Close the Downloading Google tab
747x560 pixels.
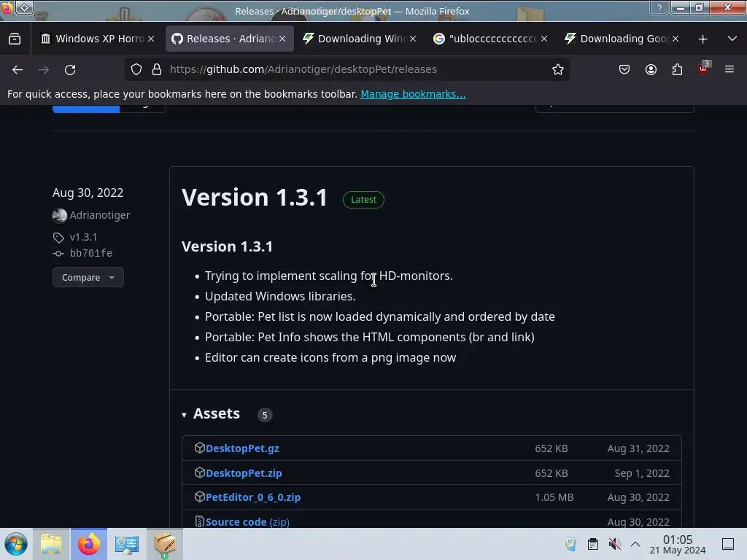(676, 39)
